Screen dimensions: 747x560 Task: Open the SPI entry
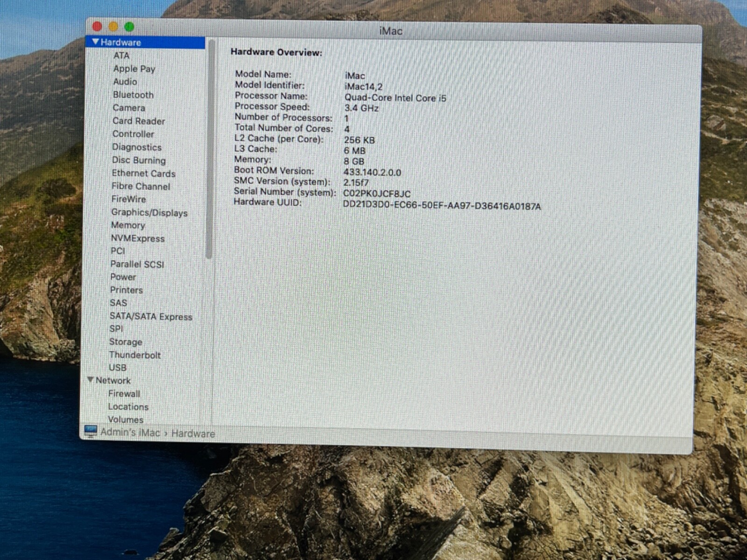116,329
